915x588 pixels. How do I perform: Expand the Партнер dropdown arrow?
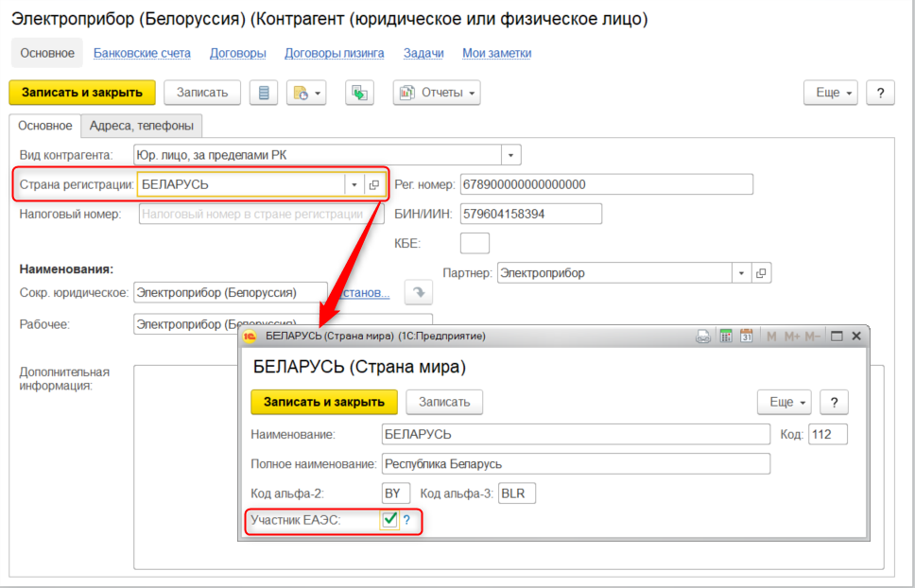(741, 273)
